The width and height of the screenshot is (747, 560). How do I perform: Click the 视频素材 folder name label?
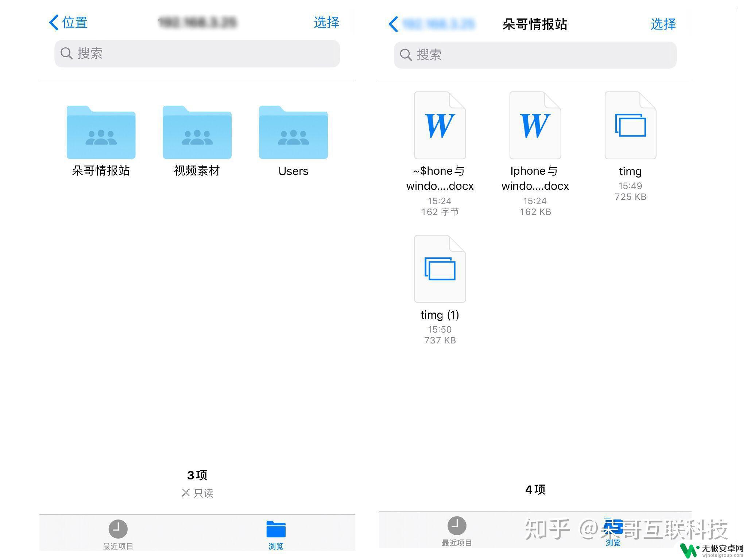197,171
